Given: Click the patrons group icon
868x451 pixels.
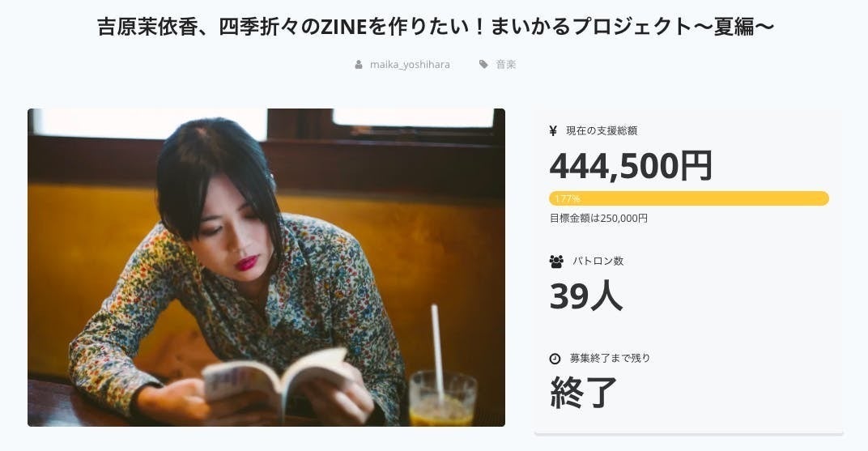Looking at the screenshot, I should click(556, 262).
